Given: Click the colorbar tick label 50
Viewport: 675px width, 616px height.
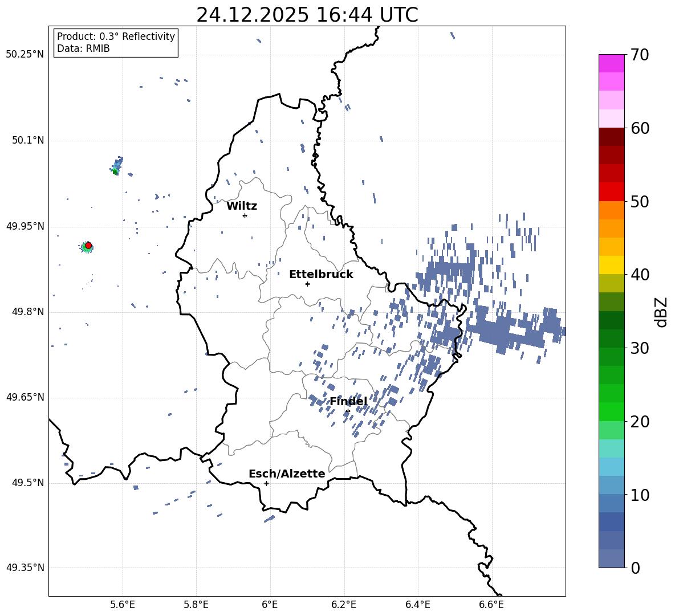Looking at the screenshot, I should point(640,201).
